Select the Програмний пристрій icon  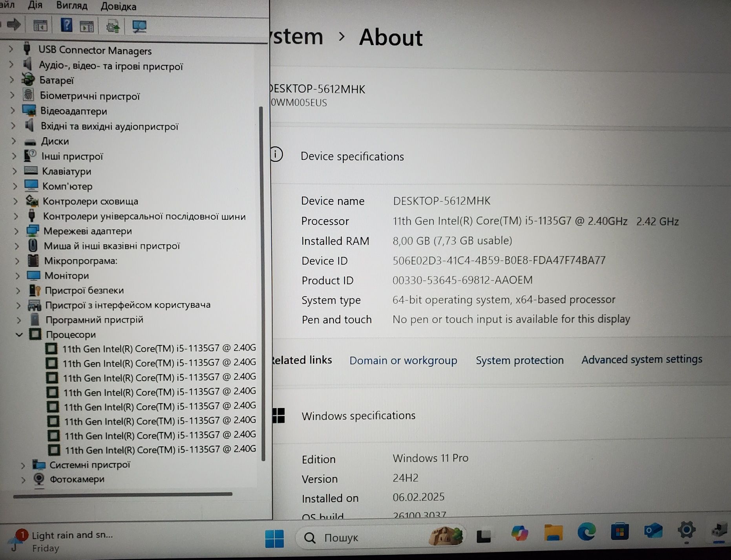[x=35, y=319]
